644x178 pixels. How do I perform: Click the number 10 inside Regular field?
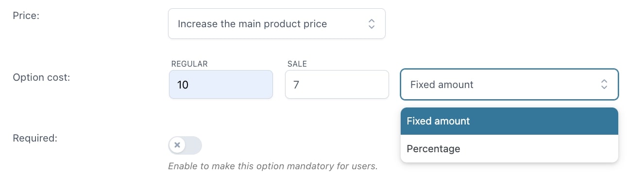click(x=183, y=85)
